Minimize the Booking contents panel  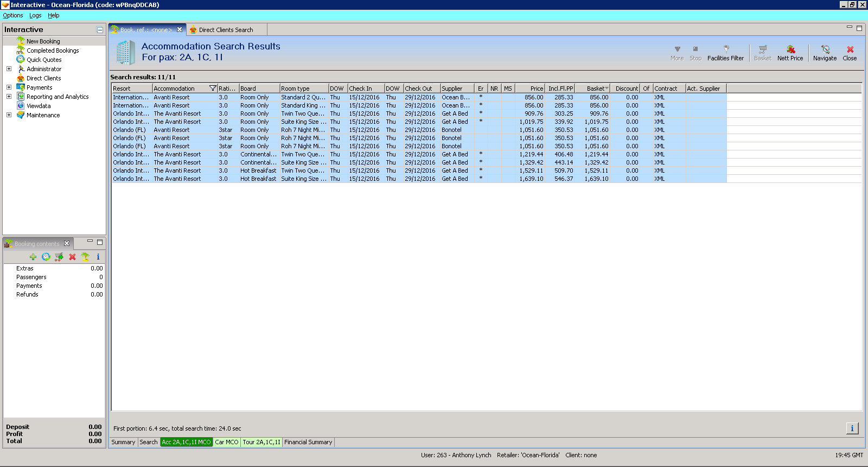click(90, 242)
